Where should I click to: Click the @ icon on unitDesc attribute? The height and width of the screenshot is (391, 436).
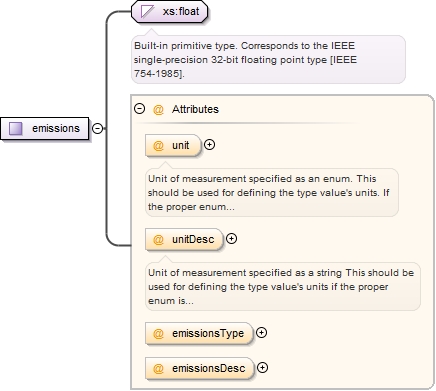[158, 240]
